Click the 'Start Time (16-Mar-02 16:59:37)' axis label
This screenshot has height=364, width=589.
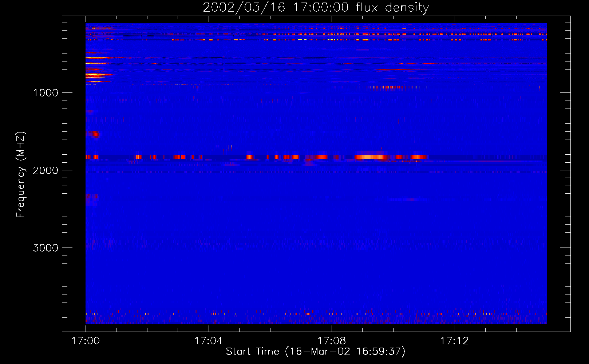316,352
